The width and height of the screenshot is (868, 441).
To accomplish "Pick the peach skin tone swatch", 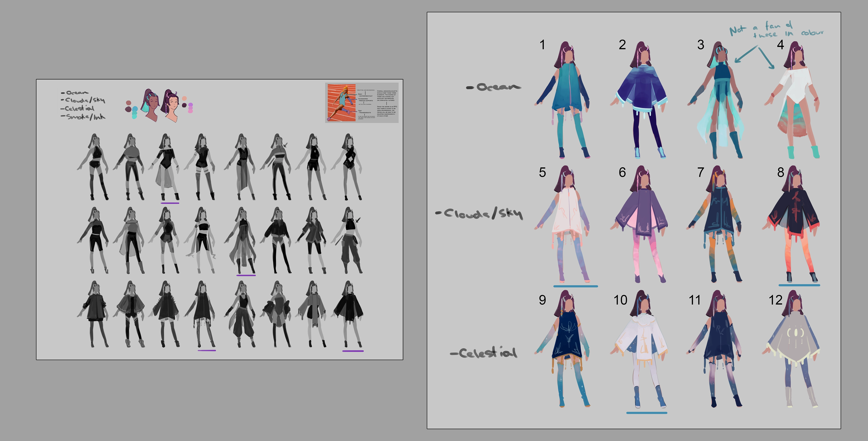I will (x=184, y=98).
